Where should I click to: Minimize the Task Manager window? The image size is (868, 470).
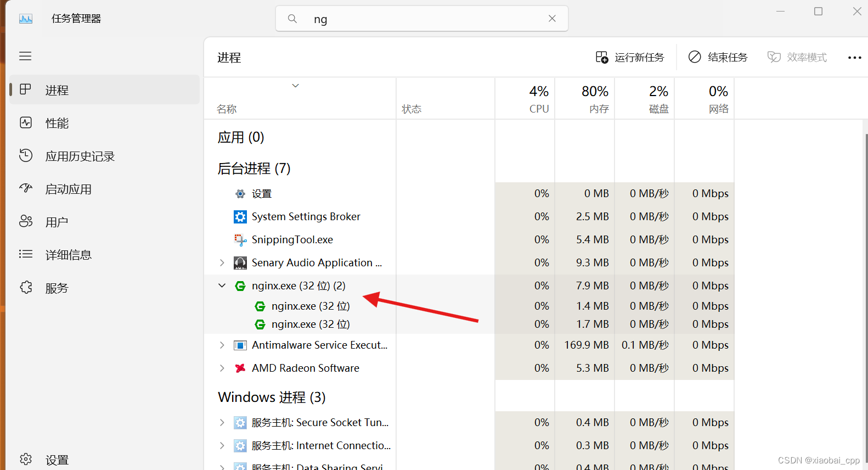(780, 12)
